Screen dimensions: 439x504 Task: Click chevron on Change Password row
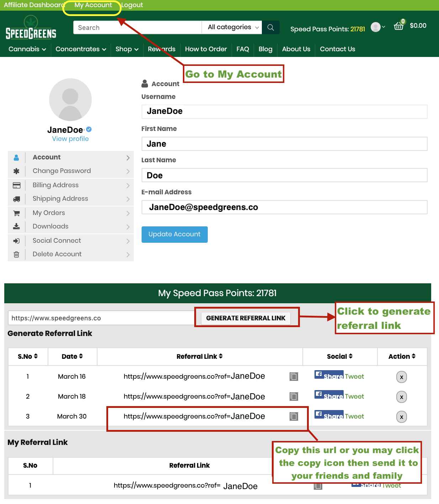128,171
